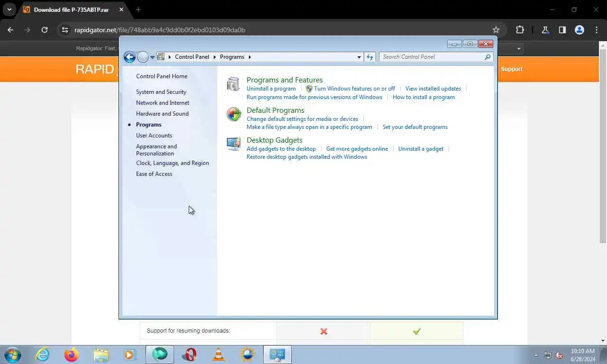Launch Opera from the taskbar

pyautogui.click(x=189, y=355)
